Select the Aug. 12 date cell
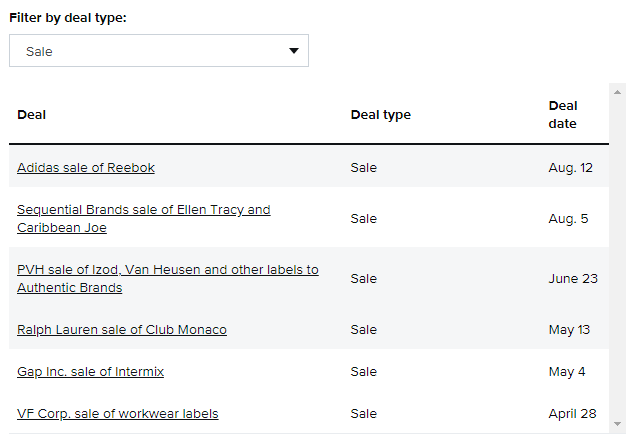This screenshot has width=626, height=435. 570,168
